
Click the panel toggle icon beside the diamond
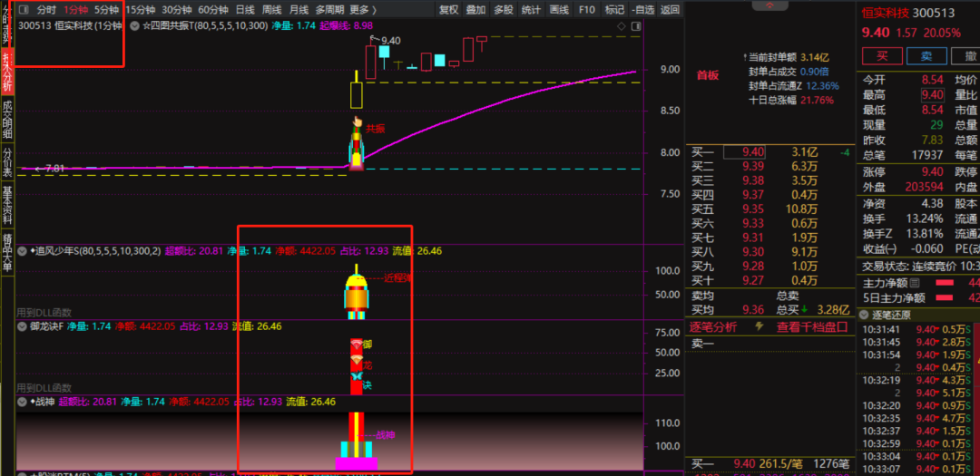tap(635, 26)
